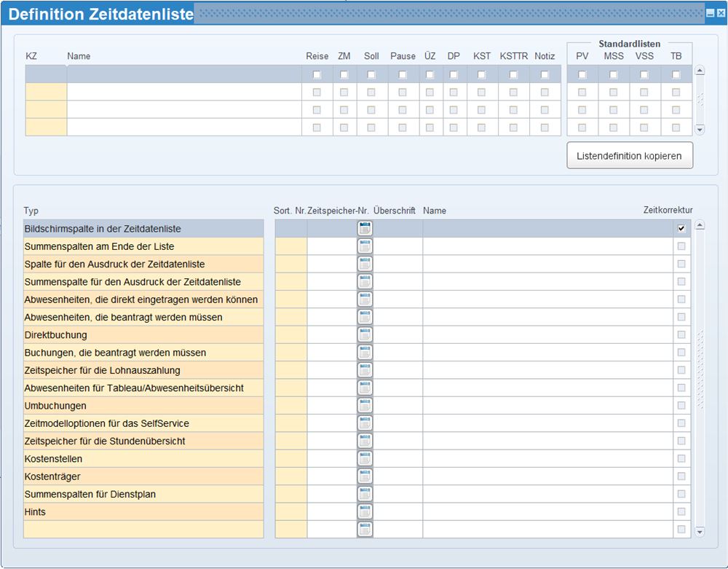Screen dimensions: 728x569
Task: Select 'Buchungen, die beantragt werden müssen' entry
Action: tap(143, 352)
